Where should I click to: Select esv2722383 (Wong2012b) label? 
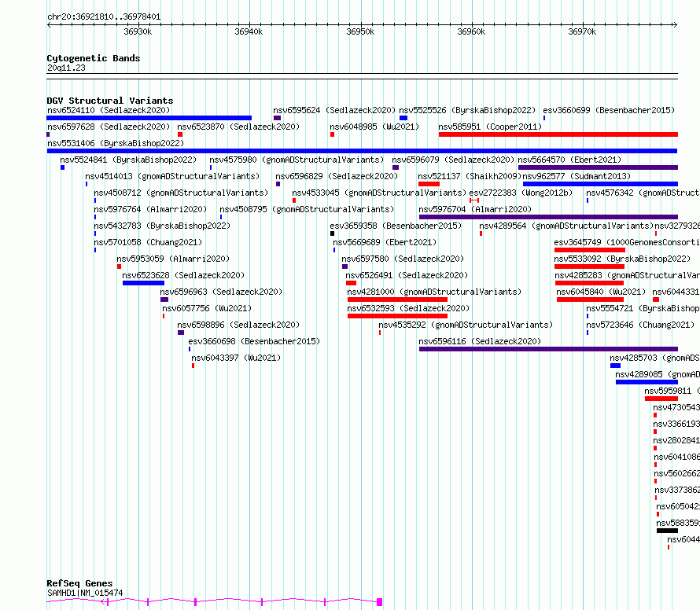521,193
